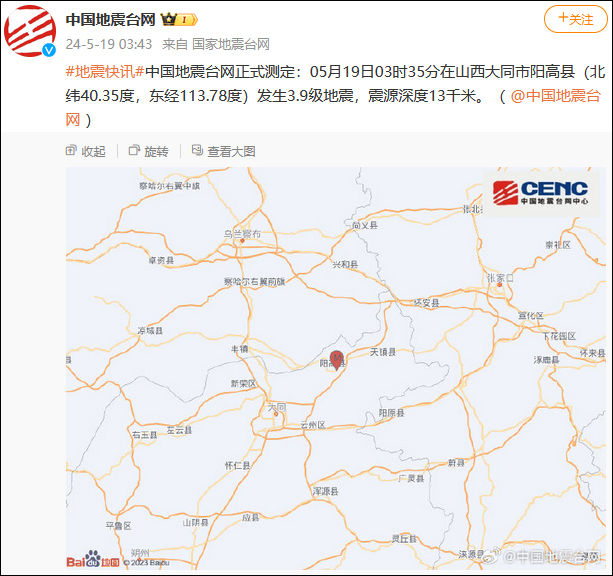
Task: Open the #地震快讯# hashtag topic
Action: point(105,72)
